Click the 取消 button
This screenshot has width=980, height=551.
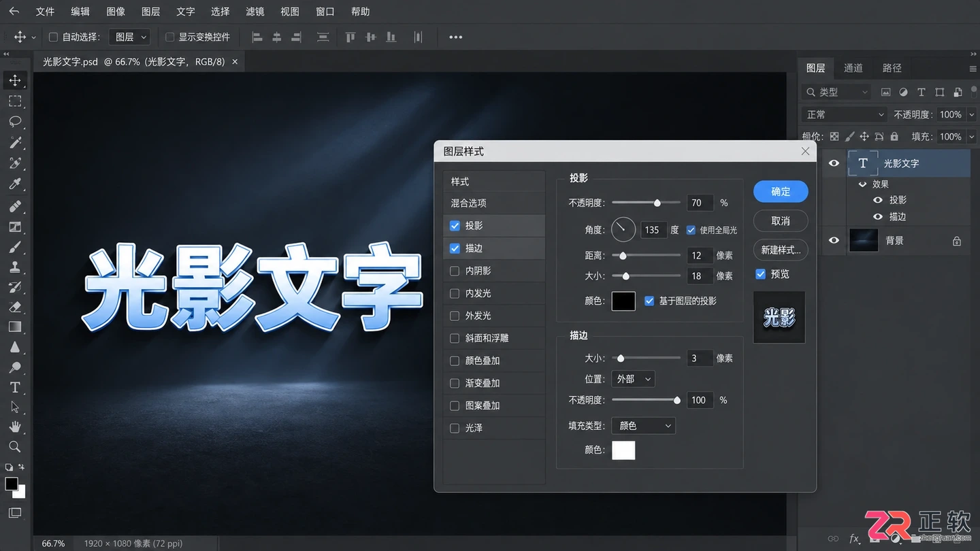(781, 221)
